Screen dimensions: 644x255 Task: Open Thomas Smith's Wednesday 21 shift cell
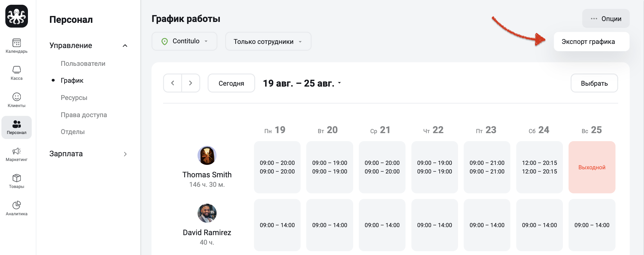pos(382,167)
